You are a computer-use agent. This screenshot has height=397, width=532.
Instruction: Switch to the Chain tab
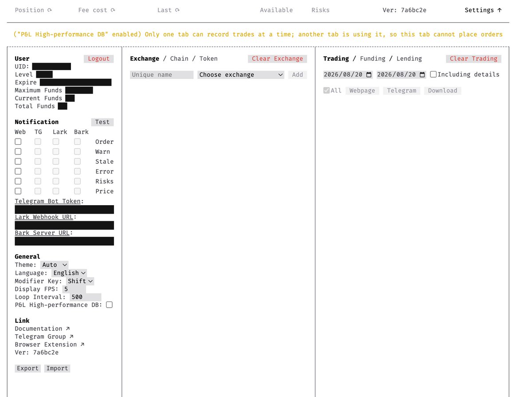click(x=179, y=59)
